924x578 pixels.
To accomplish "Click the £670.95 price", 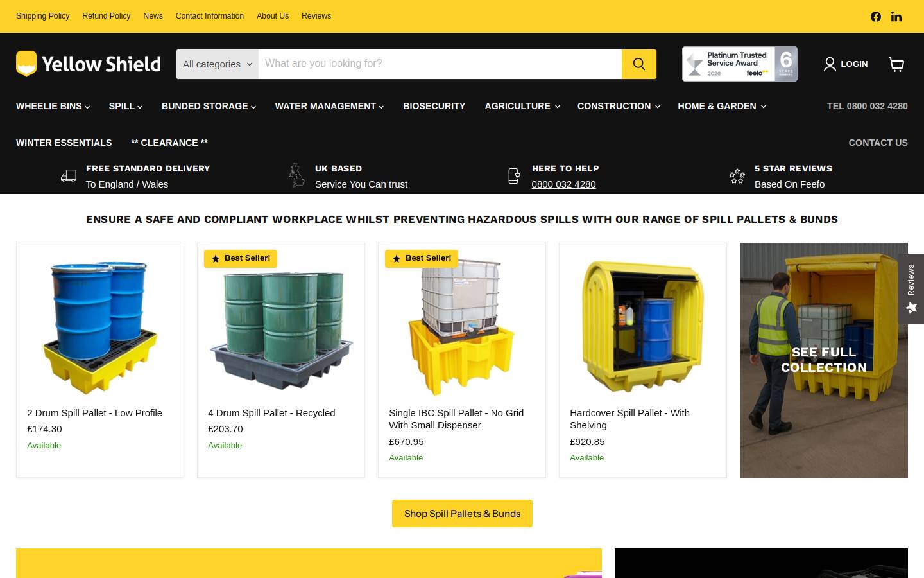I will (x=406, y=442).
